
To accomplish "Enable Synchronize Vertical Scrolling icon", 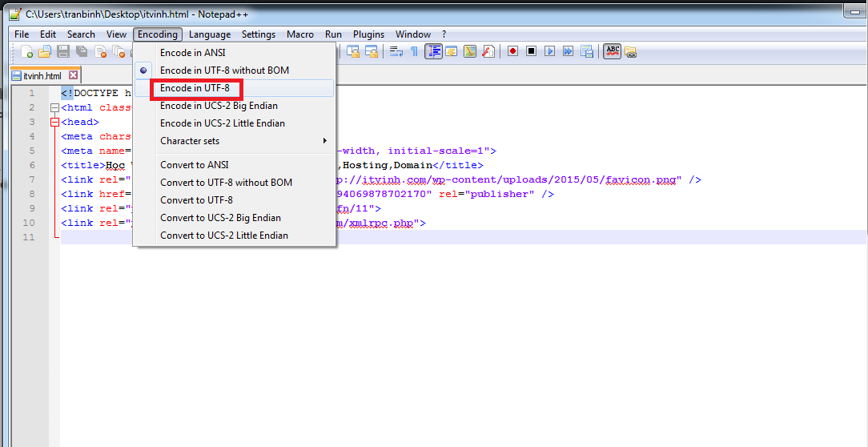I will [353, 52].
